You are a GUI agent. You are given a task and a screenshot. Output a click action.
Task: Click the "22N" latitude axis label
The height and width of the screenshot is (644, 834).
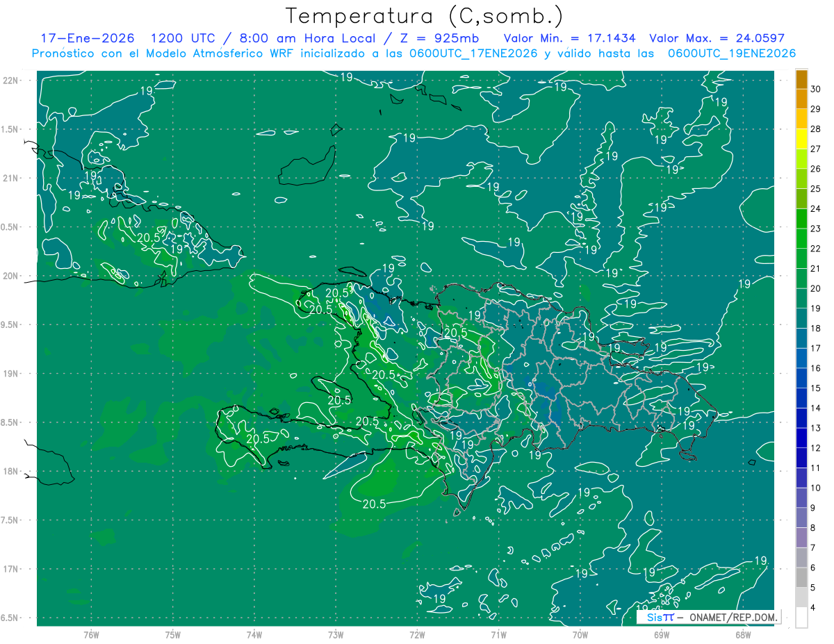(x=10, y=81)
